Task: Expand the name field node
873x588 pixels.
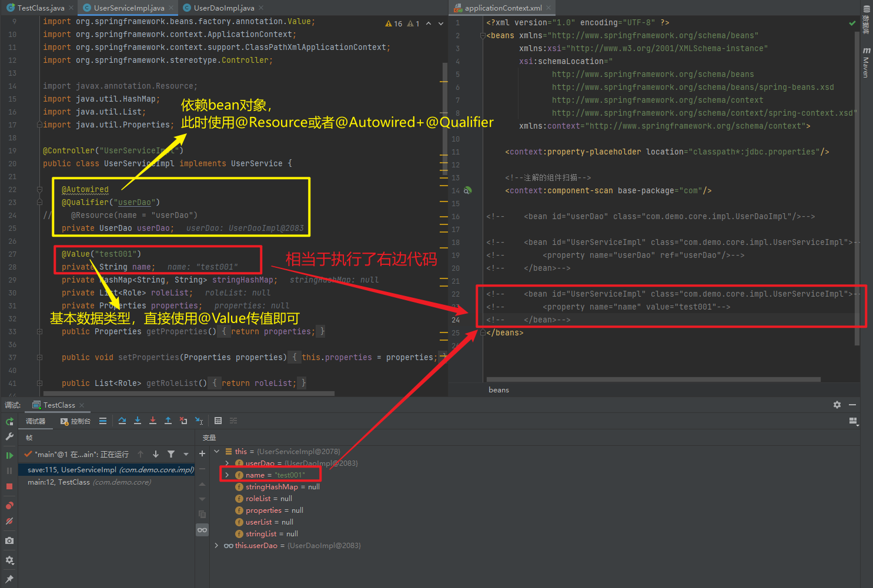Action: (x=228, y=475)
